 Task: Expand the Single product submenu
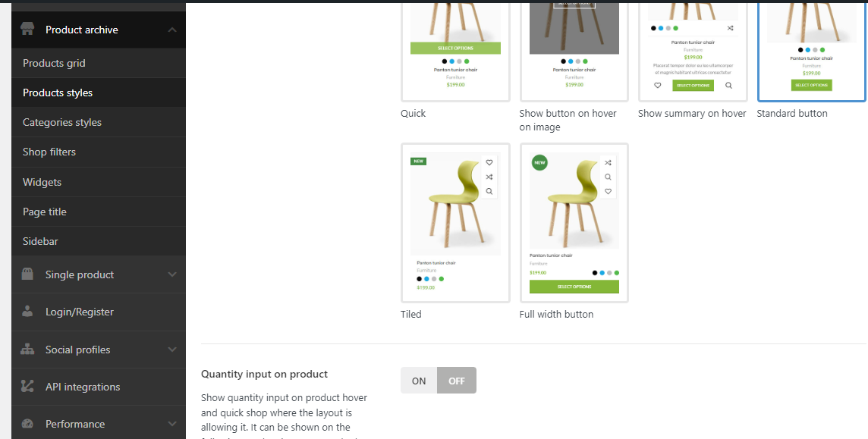(172, 274)
